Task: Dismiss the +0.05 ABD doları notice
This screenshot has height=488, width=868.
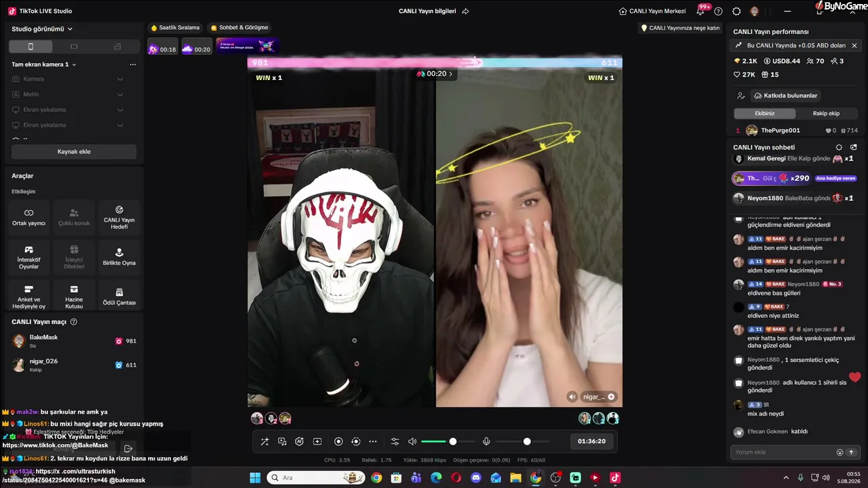Action: click(x=854, y=45)
